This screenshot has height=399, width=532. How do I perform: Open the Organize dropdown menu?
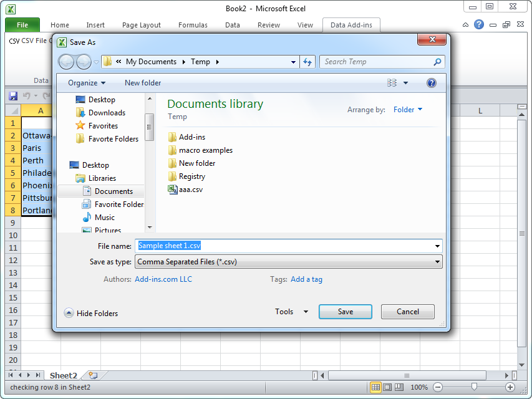pyautogui.click(x=87, y=83)
